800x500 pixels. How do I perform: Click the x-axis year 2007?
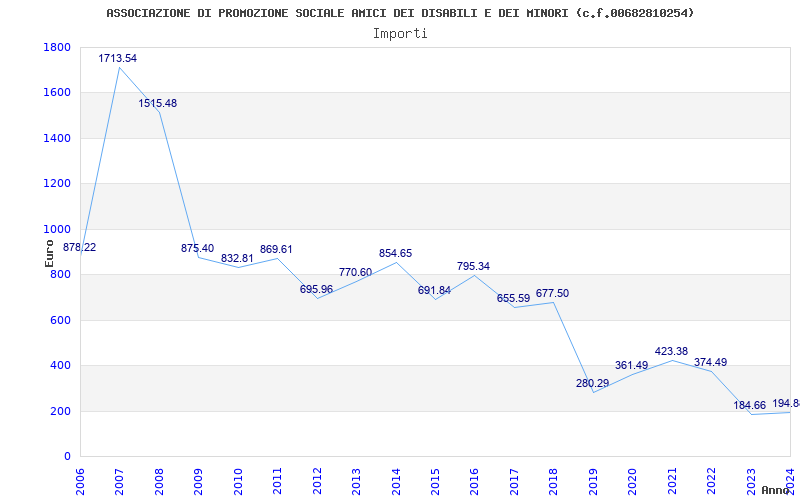click(119, 482)
